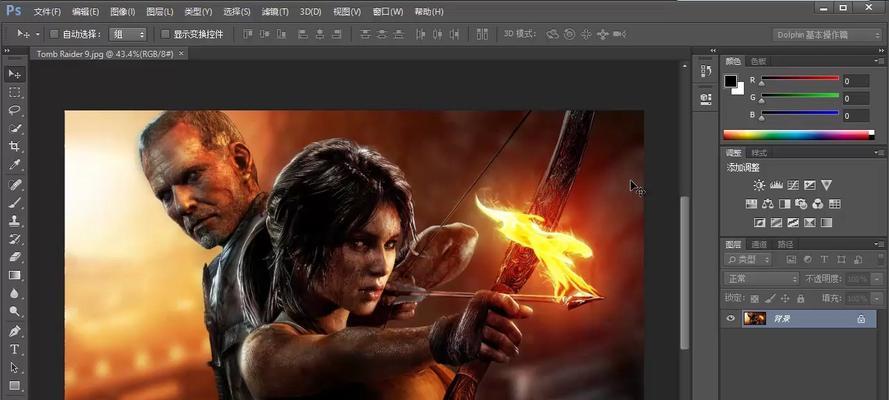This screenshot has height=400, width=889.
Task: Select the Eraser tool
Action: click(15, 257)
